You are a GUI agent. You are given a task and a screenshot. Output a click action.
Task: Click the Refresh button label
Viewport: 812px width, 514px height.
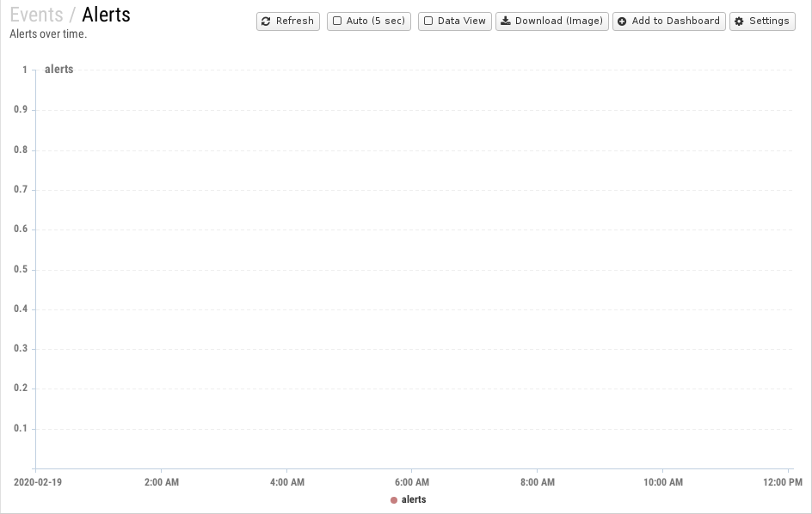point(295,21)
